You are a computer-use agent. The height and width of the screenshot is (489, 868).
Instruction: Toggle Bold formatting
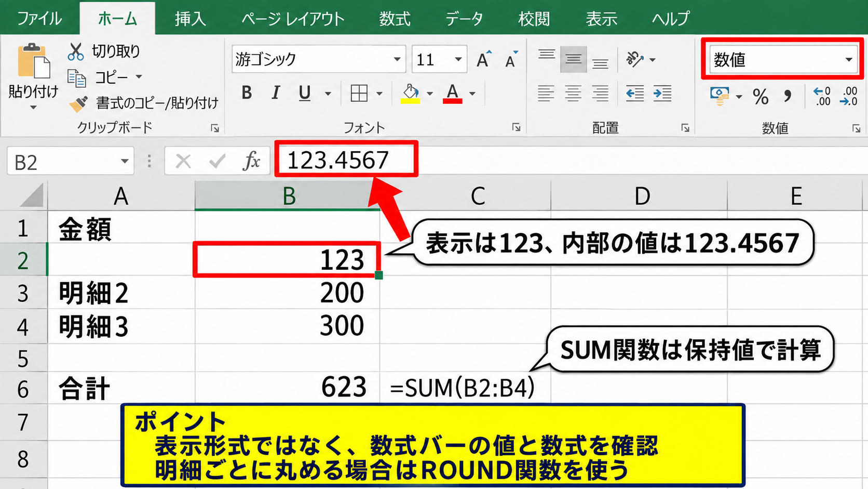pos(247,93)
